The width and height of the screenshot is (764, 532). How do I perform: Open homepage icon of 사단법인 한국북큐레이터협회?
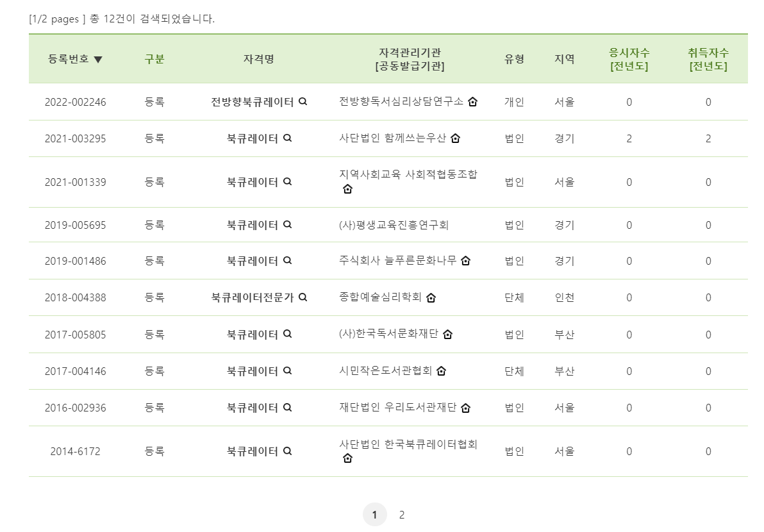(347, 458)
